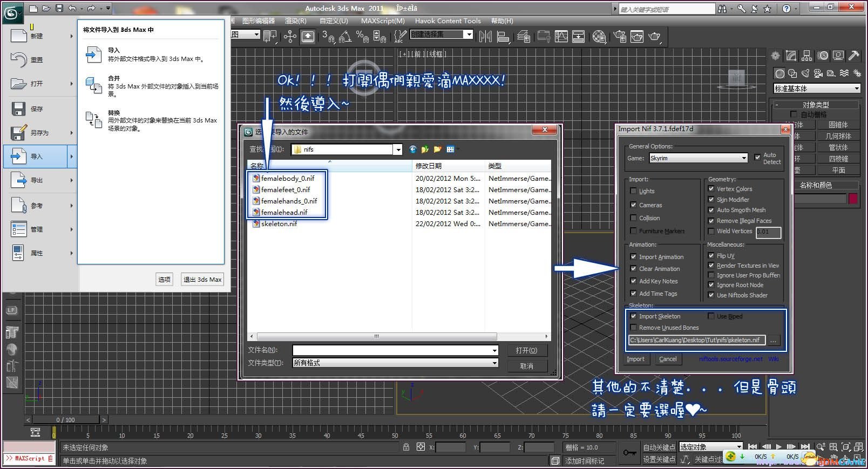Open the Game dropdown showing Skyrim
This screenshot has height=469, width=868.
698,158
